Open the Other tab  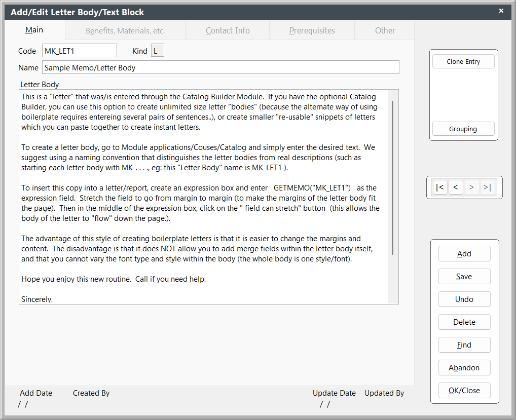(x=385, y=30)
